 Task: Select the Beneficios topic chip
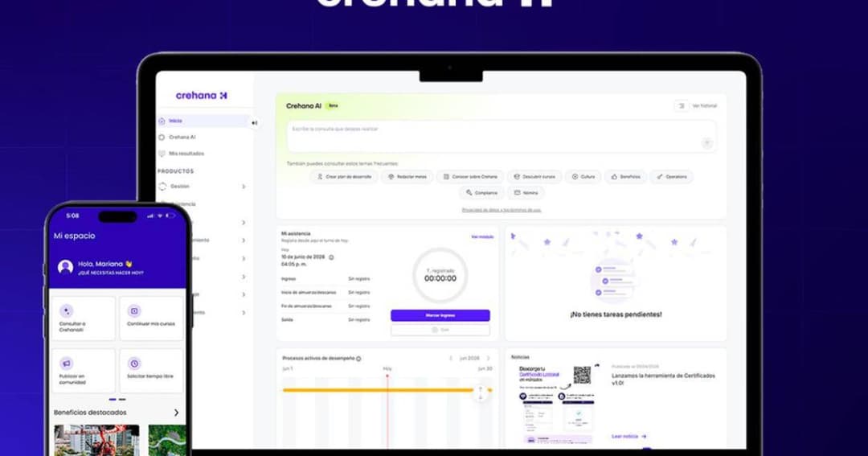pyautogui.click(x=625, y=177)
